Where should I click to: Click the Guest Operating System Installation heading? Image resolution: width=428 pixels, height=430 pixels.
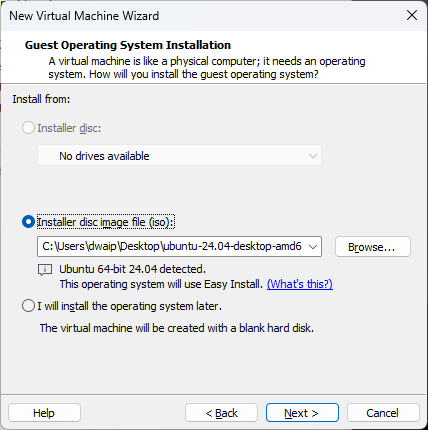128,45
